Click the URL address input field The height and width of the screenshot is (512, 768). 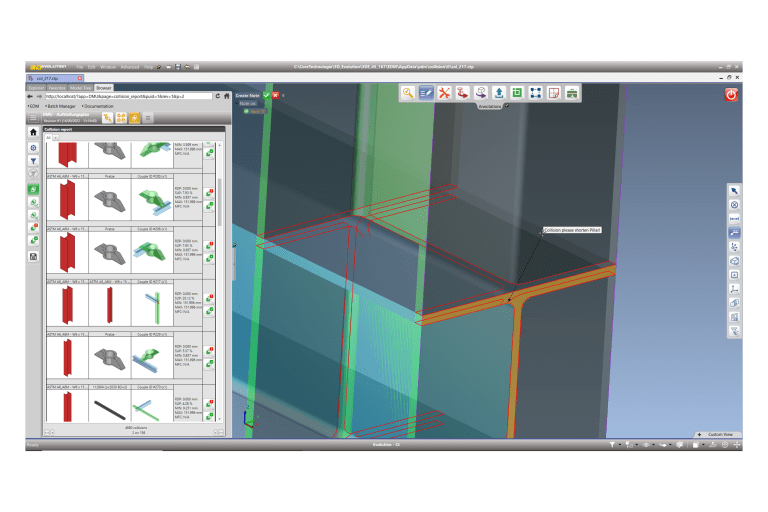(130, 97)
